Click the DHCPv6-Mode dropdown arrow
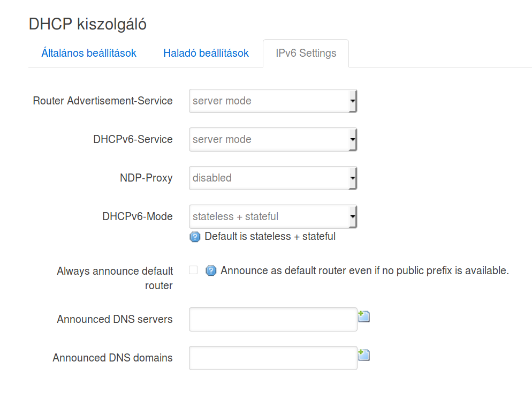Image resolution: width=532 pixels, height=407 pixels. pos(353,216)
